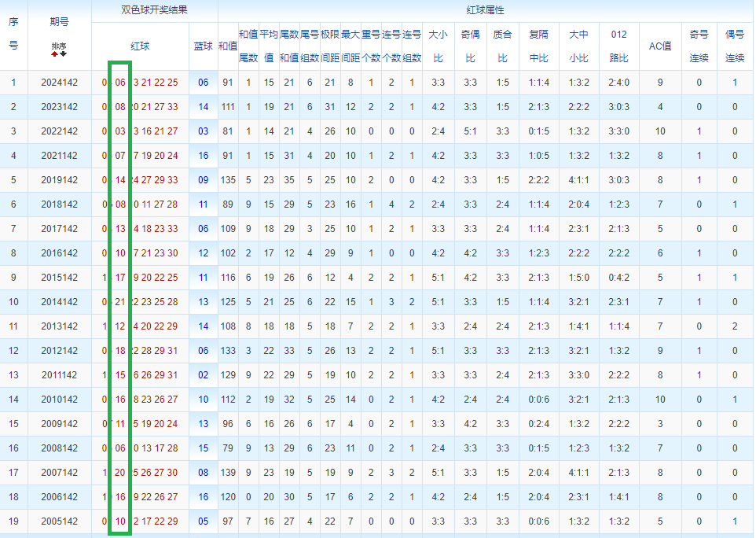
Task: Select the AC值 column header
Action: coord(660,46)
